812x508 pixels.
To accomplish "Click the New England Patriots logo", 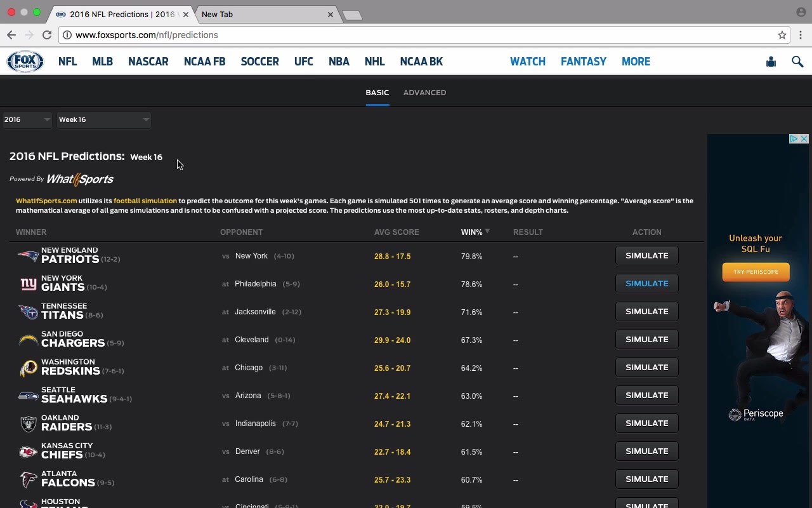I will [28, 256].
